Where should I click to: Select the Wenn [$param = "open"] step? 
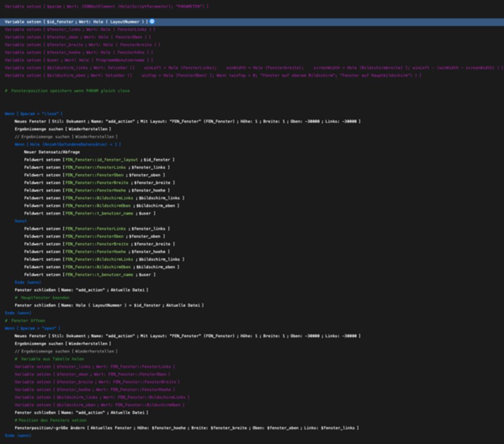[32, 328]
